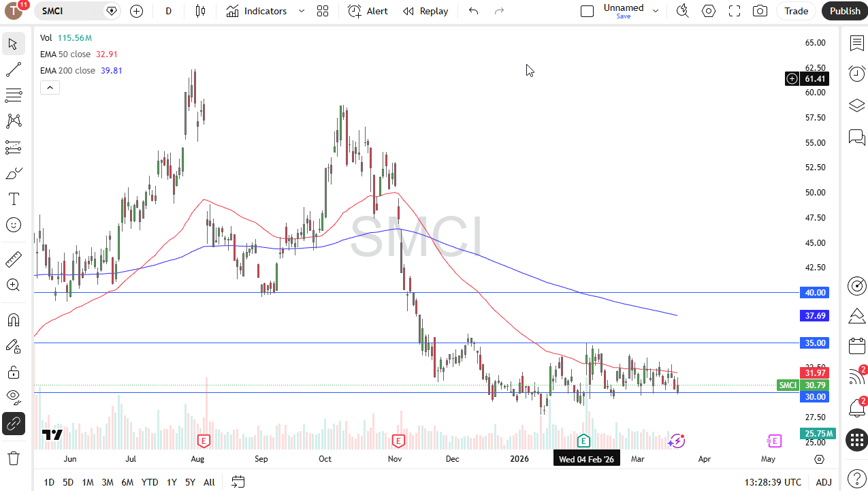Open the D interval selector
The height and width of the screenshot is (491, 868).
(168, 11)
